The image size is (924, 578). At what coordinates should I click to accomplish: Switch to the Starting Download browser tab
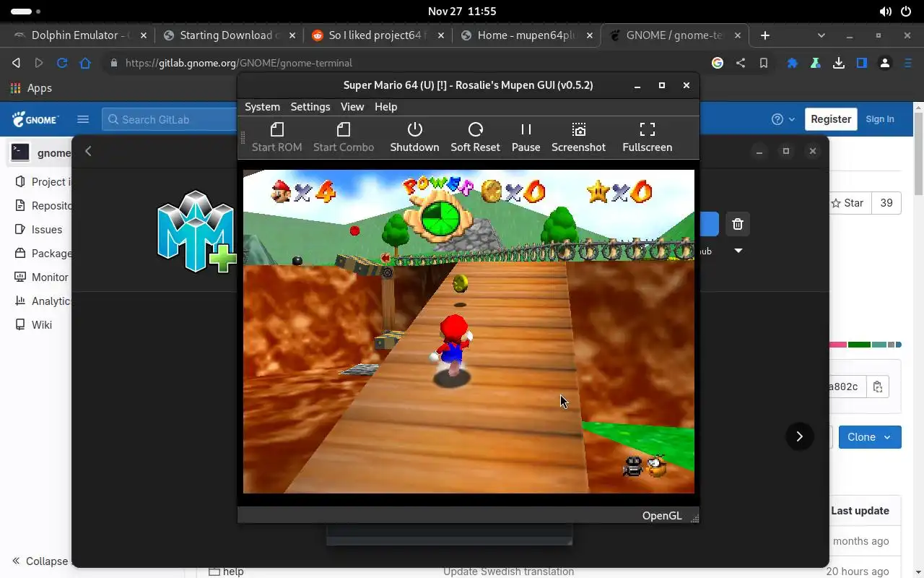pyautogui.click(x=228, y=35)
